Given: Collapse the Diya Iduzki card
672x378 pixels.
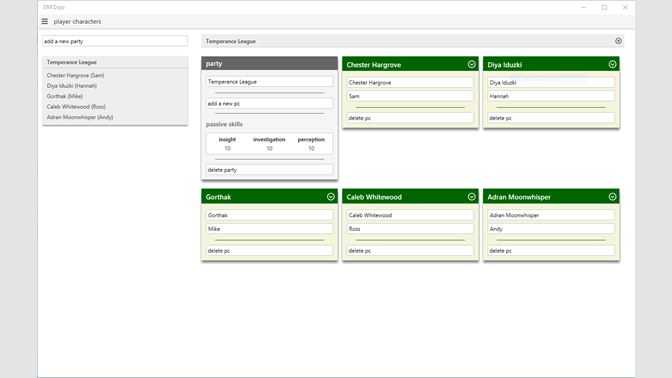Looking at the screenshot, I should 612,64.
